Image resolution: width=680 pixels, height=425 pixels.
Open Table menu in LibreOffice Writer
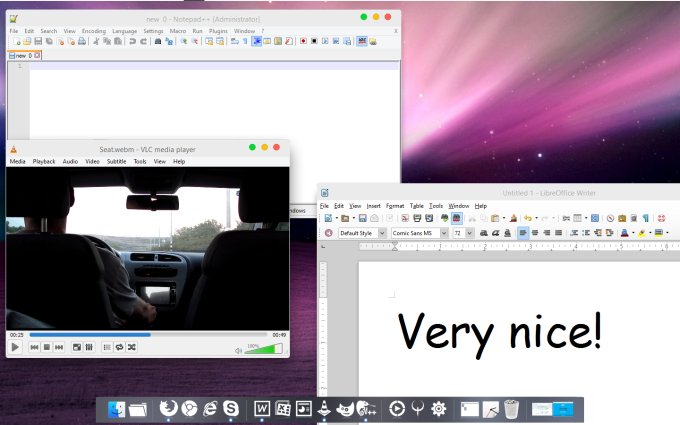[x=416, y=206]
